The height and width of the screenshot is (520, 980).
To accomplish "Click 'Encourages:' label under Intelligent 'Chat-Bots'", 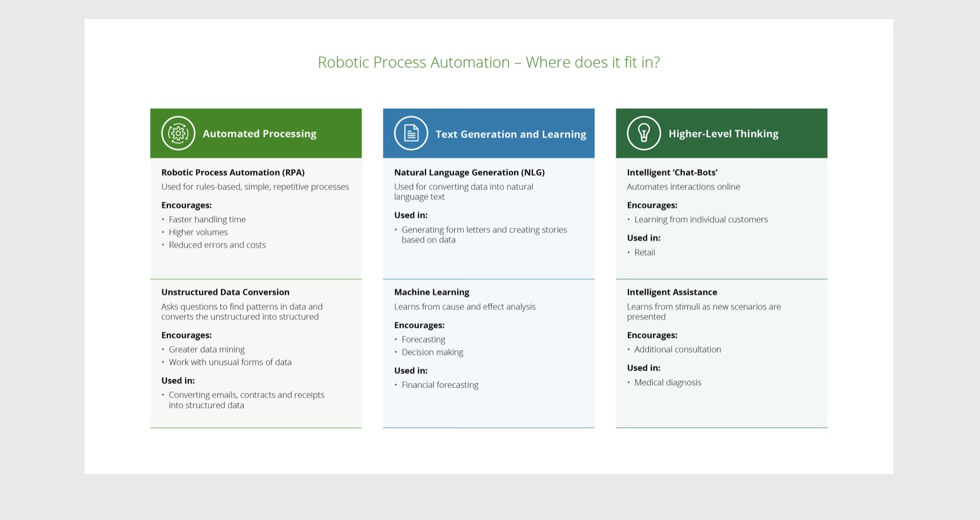I will click(652, 205).
